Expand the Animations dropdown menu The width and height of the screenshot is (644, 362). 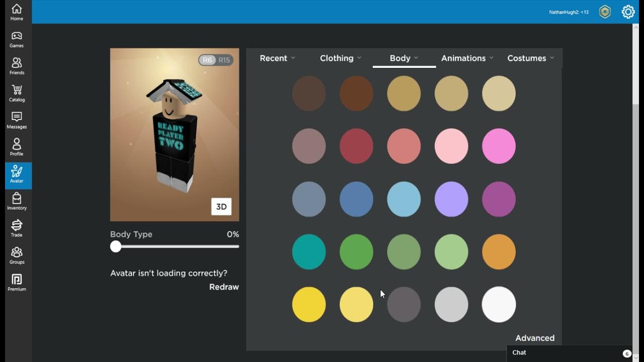pyautogui.click(x=467, y=58)
